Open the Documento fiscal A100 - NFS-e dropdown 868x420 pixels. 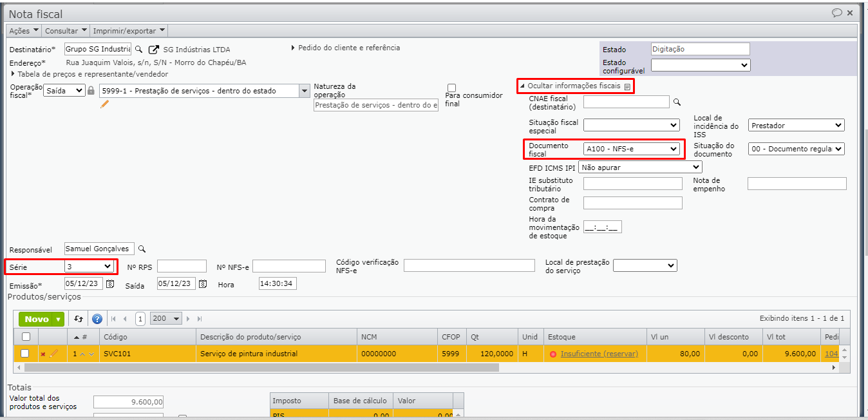(632, 149)
